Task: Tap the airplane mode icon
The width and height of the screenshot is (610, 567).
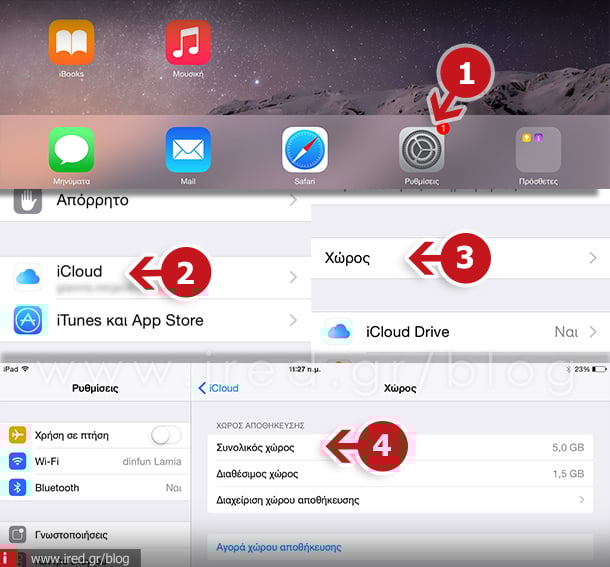Action: coord(18,435)
